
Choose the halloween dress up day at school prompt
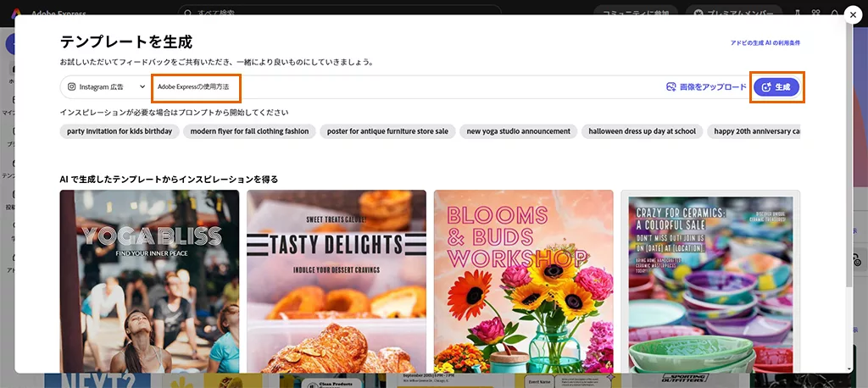click(643, 131)
